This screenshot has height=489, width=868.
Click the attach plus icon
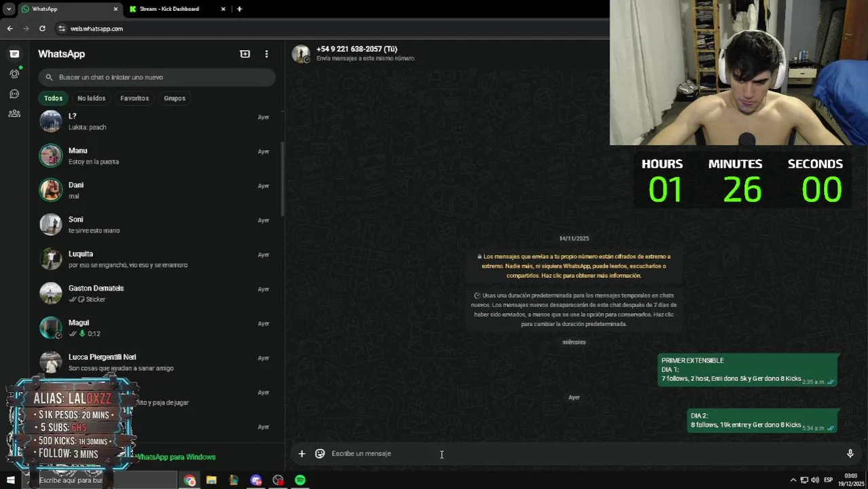point(302,454)
